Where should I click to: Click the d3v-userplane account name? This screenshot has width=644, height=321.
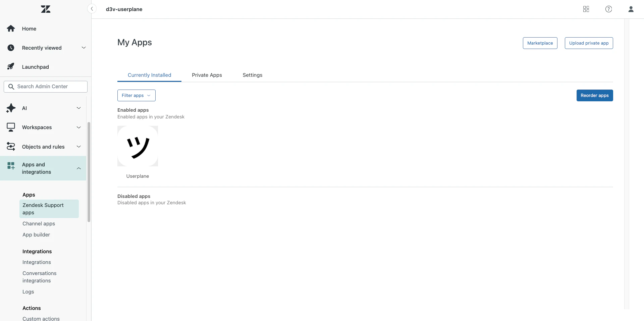124,9
